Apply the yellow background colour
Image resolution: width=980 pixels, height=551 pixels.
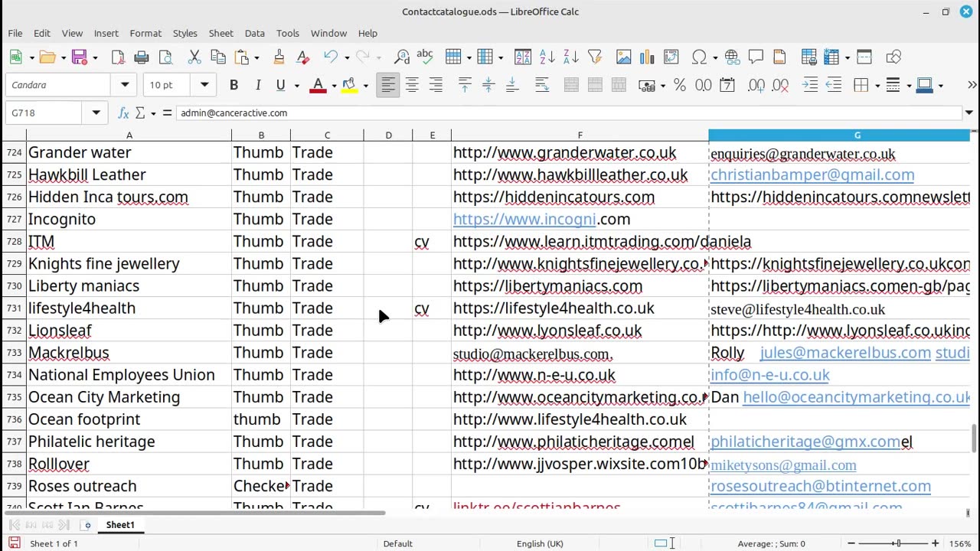coord(350,85)
